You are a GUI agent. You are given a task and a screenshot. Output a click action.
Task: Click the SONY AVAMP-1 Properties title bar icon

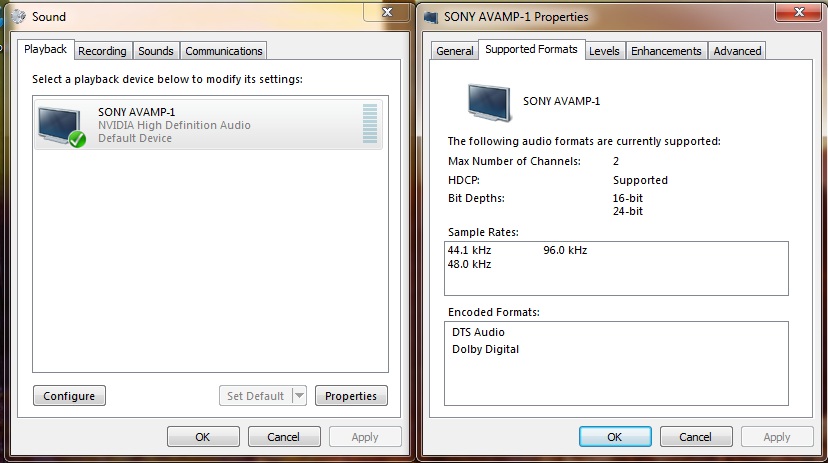[431, 17]
